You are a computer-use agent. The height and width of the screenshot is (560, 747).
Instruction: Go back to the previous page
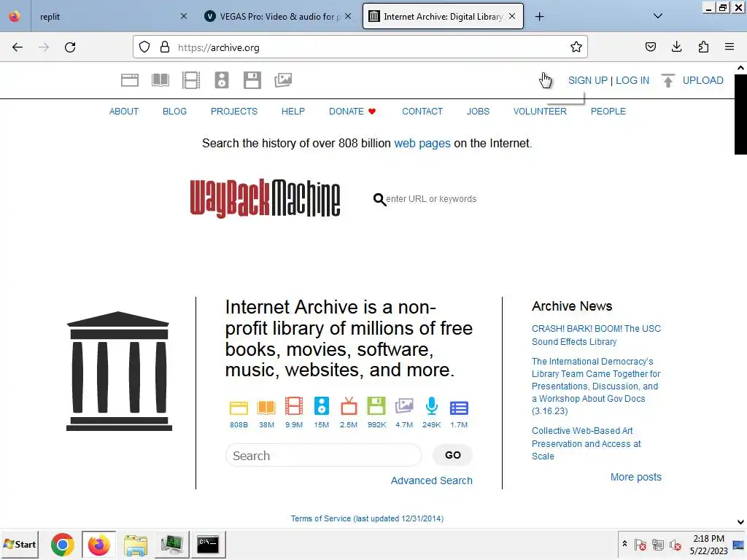point(18,47)
